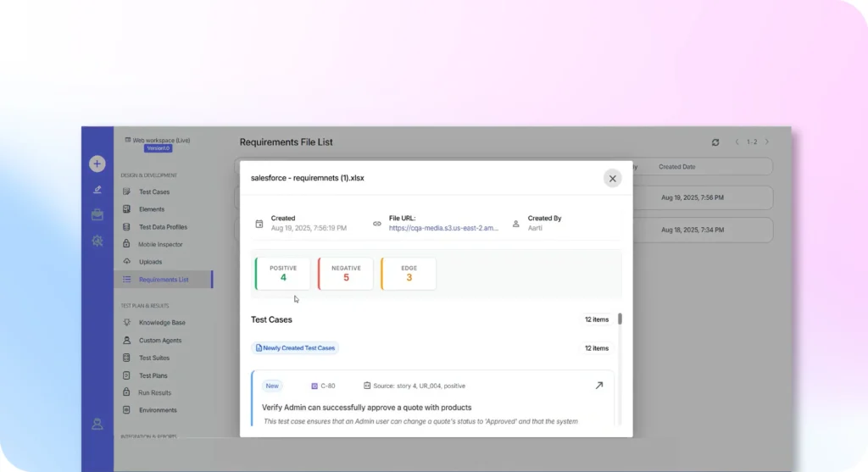868x472 pixels.
Task: Click the Elements sidebar icon
Action: pyautogui.click(x=127, y=209)
